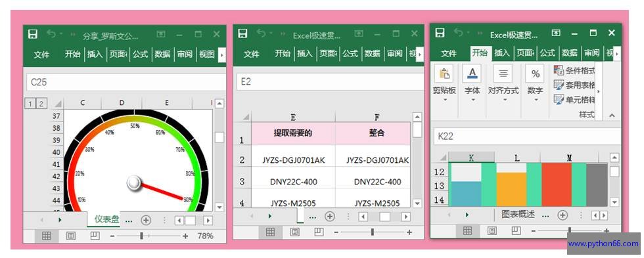
Task: Click zoom slider in left window
Action: [142, 236]
